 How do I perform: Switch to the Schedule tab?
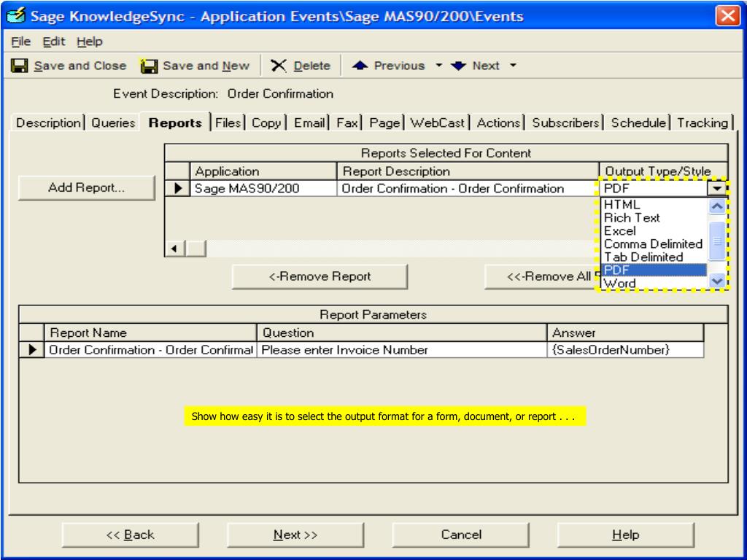pyautogui.click(x=638, y=122)
